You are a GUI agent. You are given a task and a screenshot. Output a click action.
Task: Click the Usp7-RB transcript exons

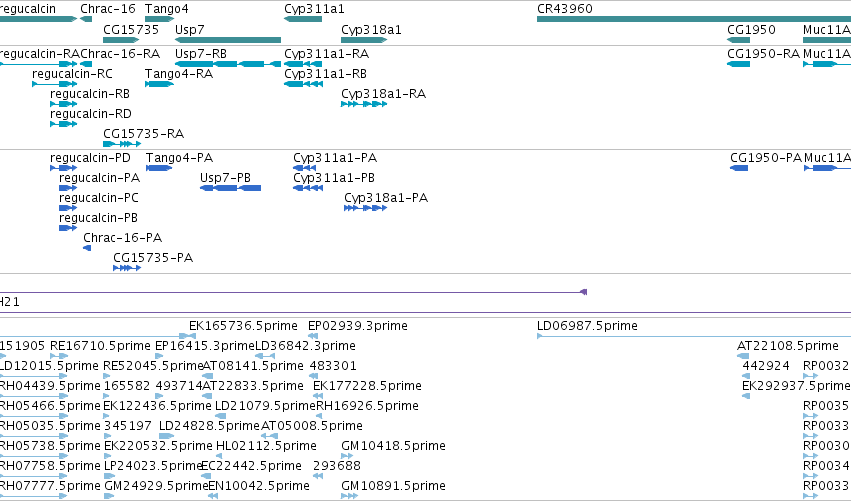(228, 64)
